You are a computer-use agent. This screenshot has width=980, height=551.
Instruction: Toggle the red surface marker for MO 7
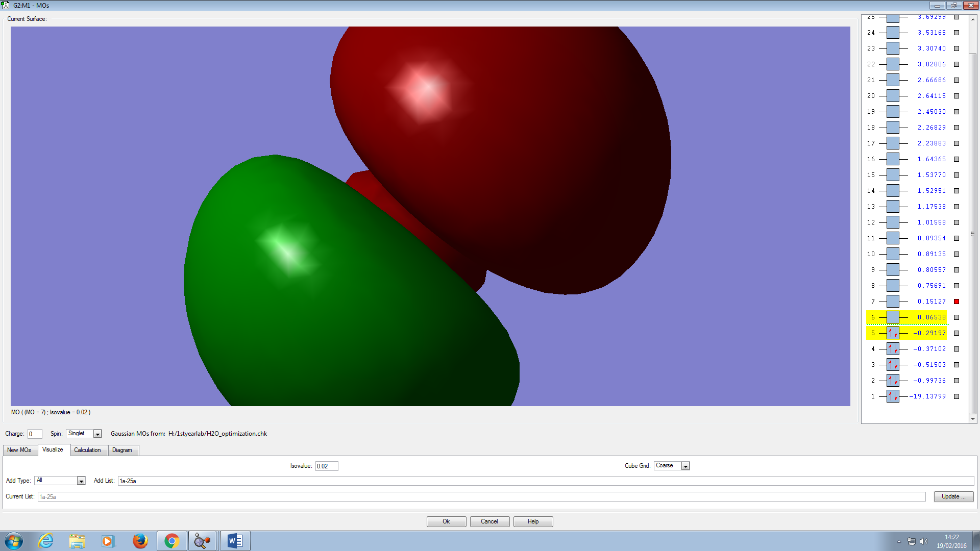(x=957, y=302)
